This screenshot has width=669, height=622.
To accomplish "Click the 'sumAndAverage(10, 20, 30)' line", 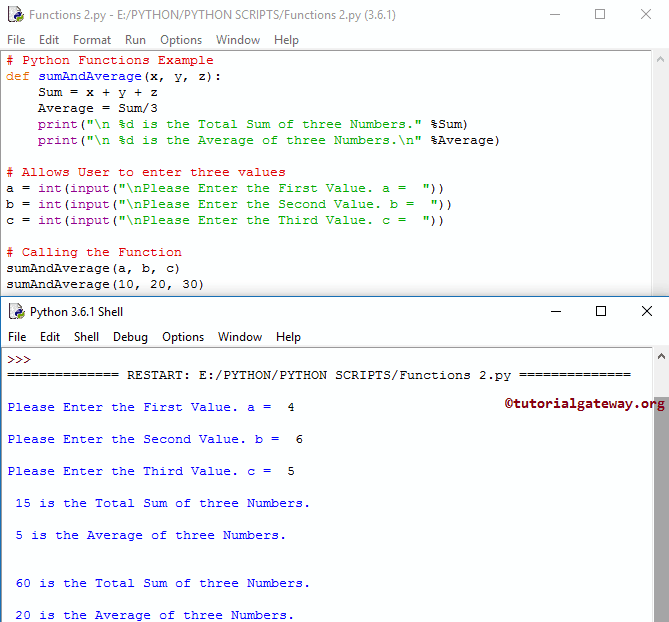I will [x=105, y=284].
